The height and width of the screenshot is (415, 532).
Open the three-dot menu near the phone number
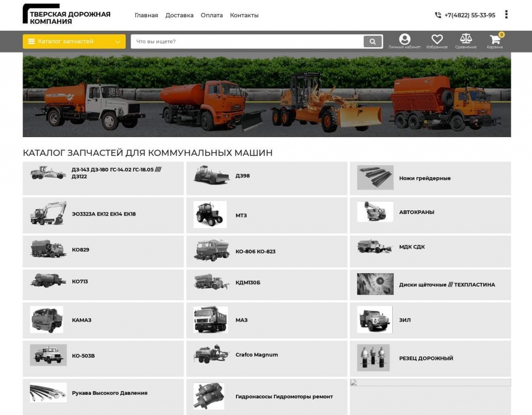point(506,15)
